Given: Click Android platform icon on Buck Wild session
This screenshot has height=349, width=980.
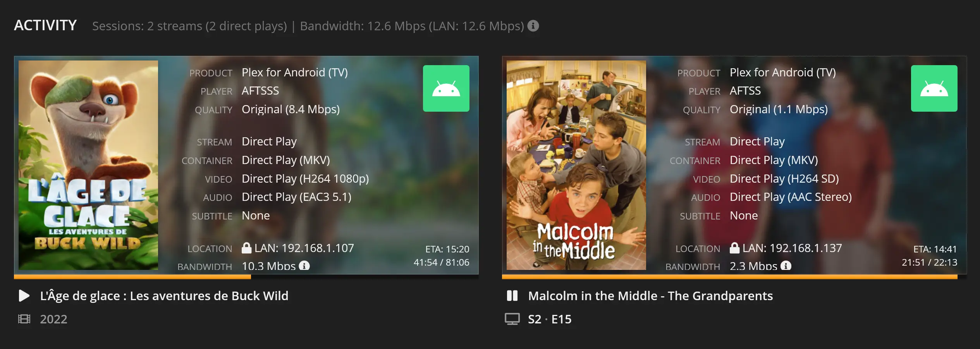Looking at the screenshot, I should coord(446,88).
